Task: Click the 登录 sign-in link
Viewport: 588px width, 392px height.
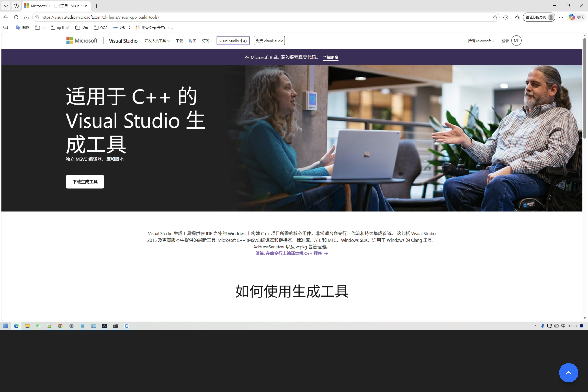Action: (x=505, y=41)
